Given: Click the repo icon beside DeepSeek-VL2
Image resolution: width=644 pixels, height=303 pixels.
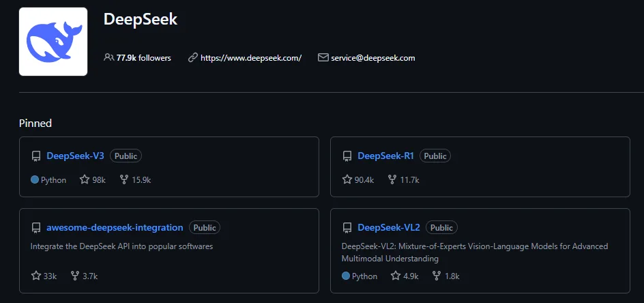Looking at the screenshot, I should [347, 228].
